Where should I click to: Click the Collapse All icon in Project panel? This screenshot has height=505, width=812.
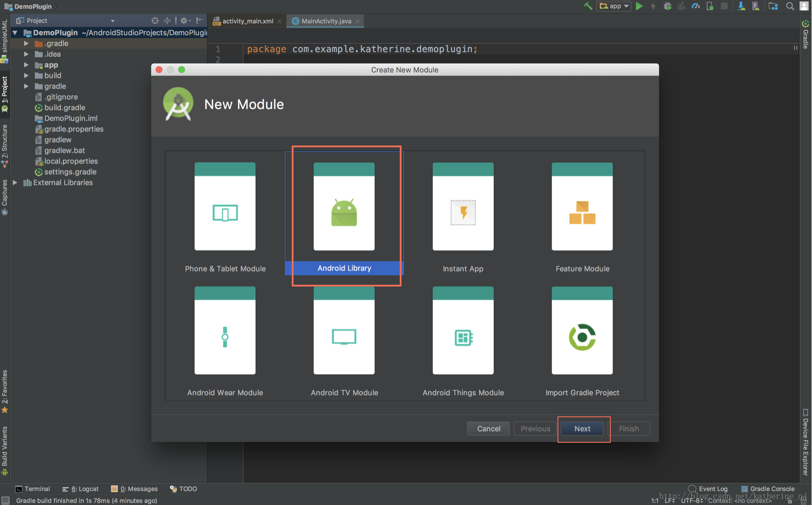tap(167, 21)
